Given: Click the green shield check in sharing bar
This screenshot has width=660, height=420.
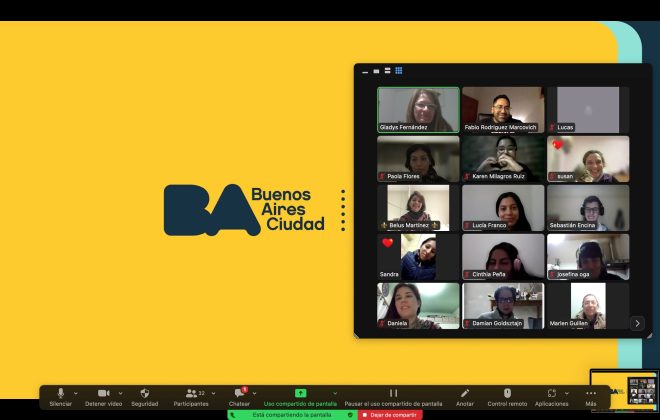Looking at the screenshot, I should (350, 415).
